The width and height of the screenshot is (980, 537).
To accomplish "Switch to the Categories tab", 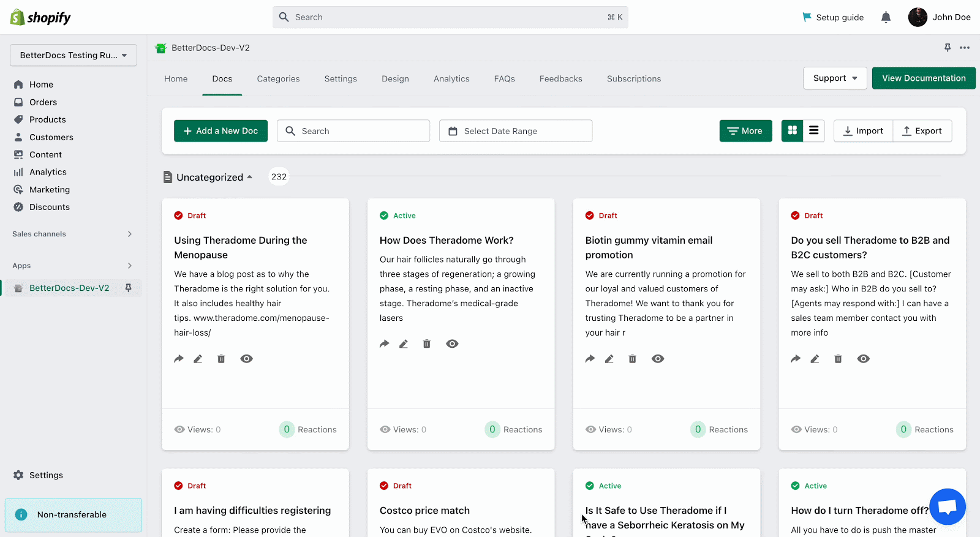I will pos(279,79).
